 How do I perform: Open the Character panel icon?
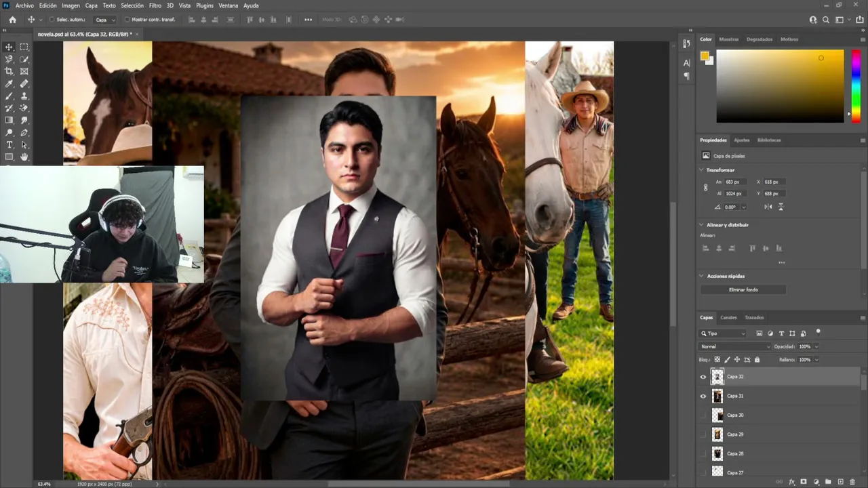tap(686, 63)
